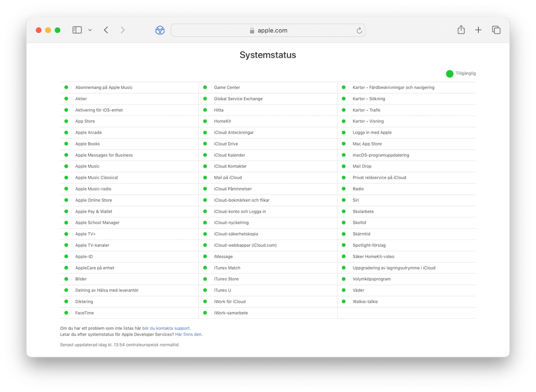Click the status dot beside Mac App Store

[x=344, y=144]
